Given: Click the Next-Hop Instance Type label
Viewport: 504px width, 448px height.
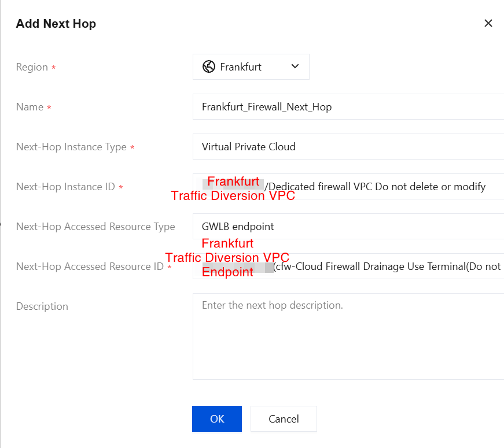Looking at the screenshot, I should click(71, 147).
